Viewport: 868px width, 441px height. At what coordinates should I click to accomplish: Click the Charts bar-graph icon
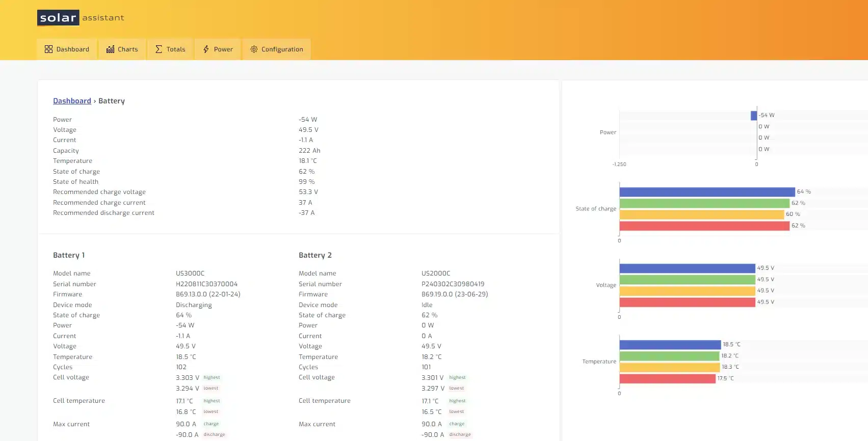pos(110,49)
